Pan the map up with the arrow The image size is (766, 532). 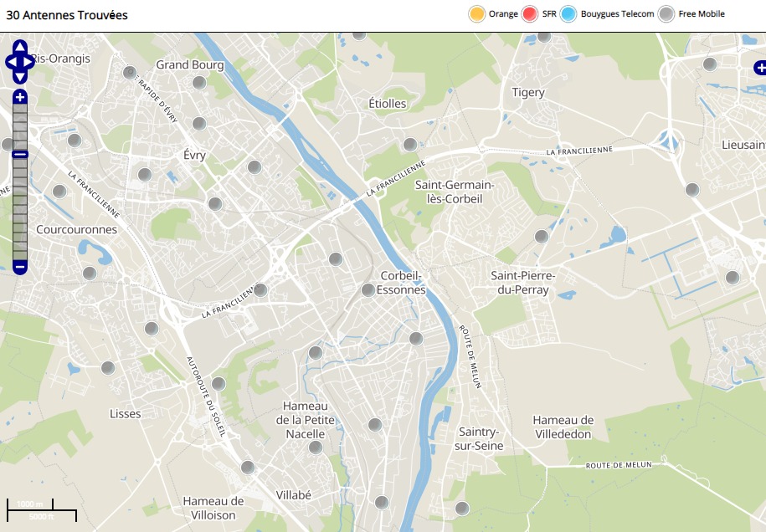pos(20,47)
